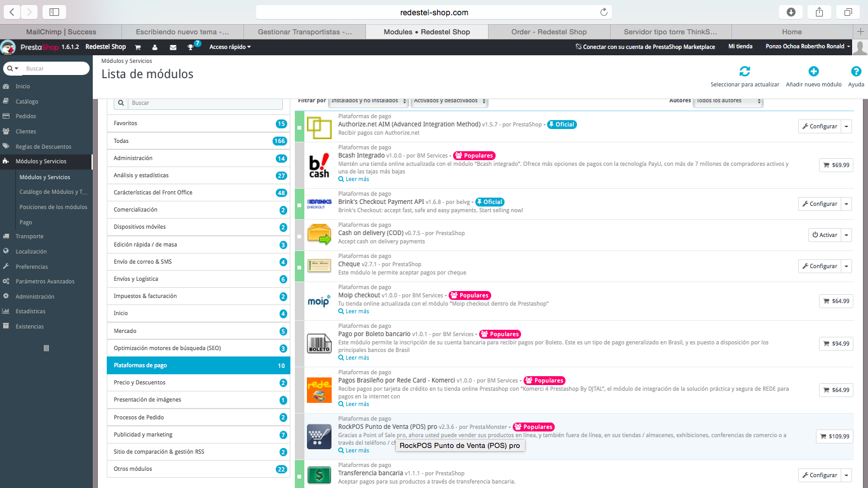Open Parámetros Avanzados in the sidebar
Image resolution: width=868 pixels, height=488 pixels.
pos(46,281)
